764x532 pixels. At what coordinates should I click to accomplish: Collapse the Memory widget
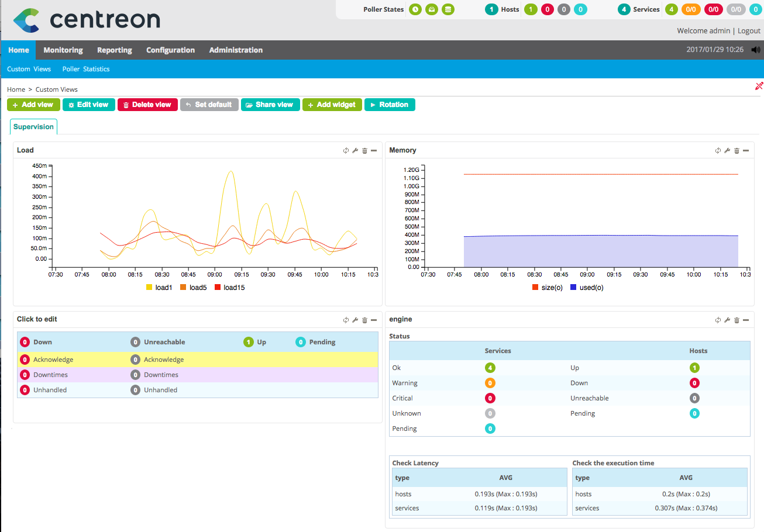(746, 151)
